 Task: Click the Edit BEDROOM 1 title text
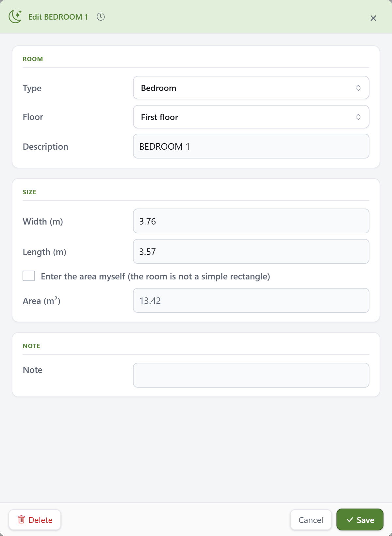click(58, 17)
